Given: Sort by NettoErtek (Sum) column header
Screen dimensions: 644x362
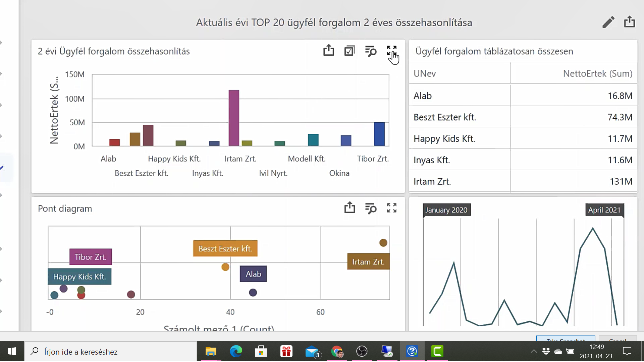Looking at the screenshot, I should point(597,73).
